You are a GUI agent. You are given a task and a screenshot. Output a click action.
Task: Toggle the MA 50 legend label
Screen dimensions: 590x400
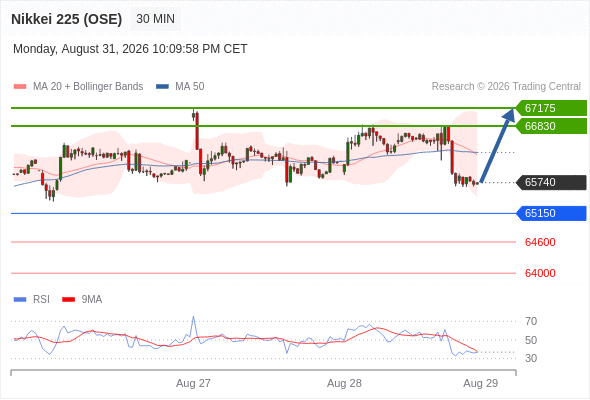(190, 87)
